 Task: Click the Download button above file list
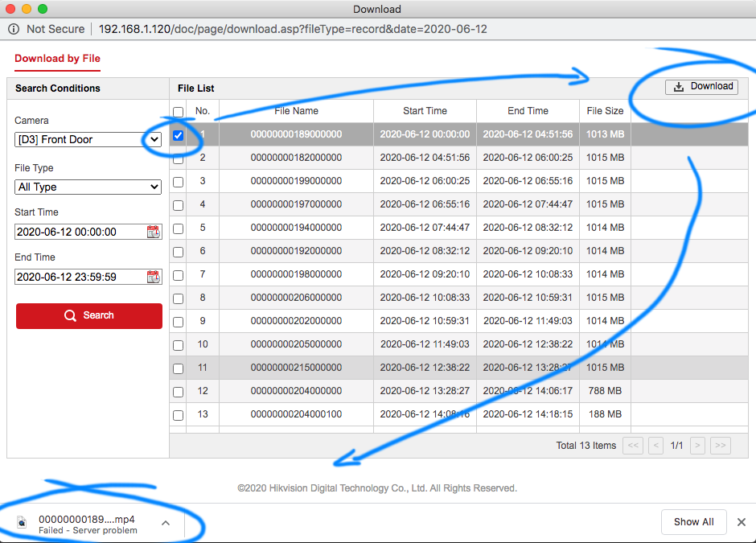pyautogui.click(x=702, y=87)
